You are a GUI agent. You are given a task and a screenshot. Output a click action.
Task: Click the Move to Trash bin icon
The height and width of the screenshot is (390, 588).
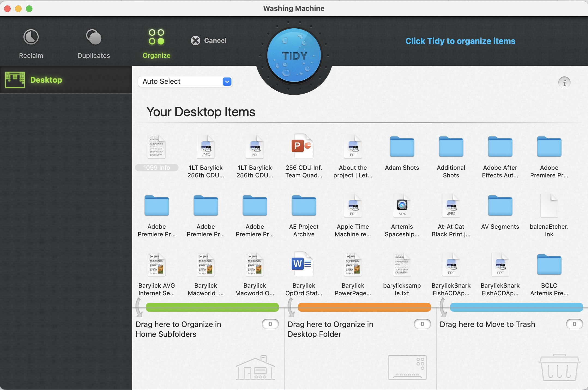[x=559, y=368]
